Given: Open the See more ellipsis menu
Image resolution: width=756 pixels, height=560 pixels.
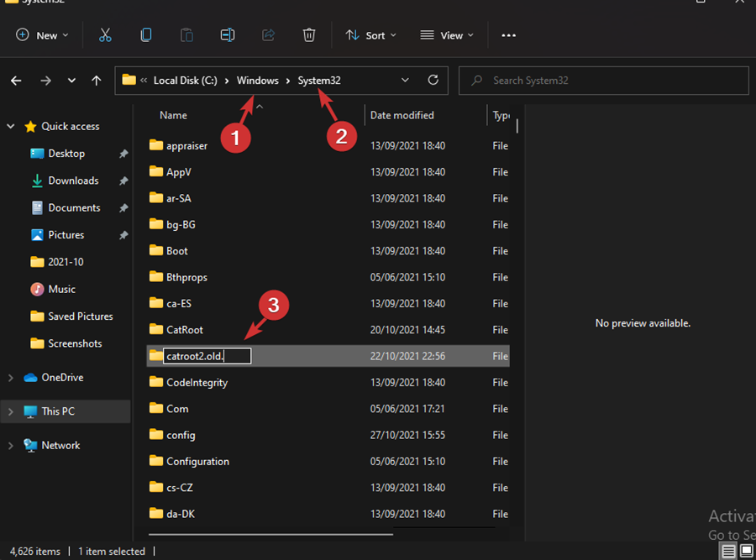Looking at the screenshot, I should (509, 35).
